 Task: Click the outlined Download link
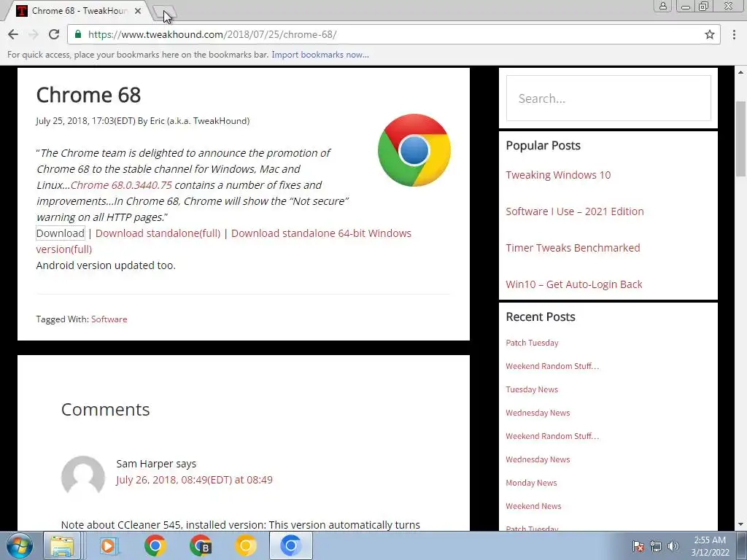tap(61, 233)
